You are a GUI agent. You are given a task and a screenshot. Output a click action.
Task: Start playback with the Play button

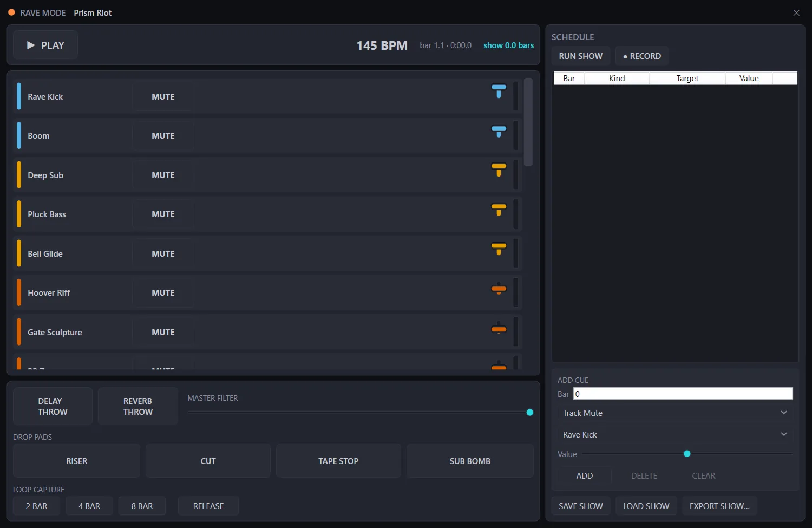(45, 45)
